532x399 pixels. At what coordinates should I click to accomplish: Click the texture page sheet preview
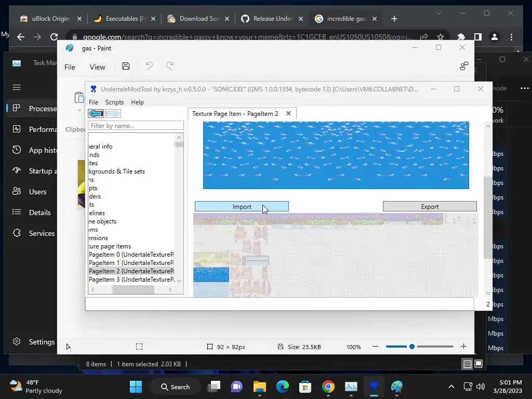coord(336,255)
